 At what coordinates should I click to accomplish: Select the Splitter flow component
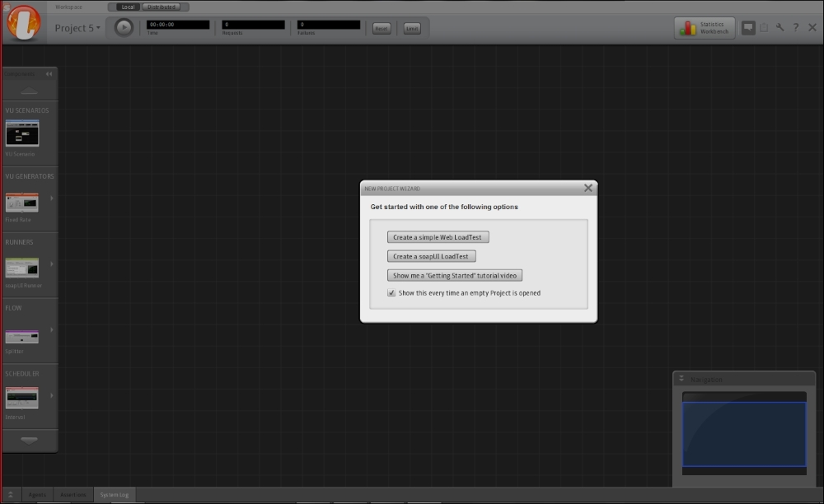tap(22, 336)
